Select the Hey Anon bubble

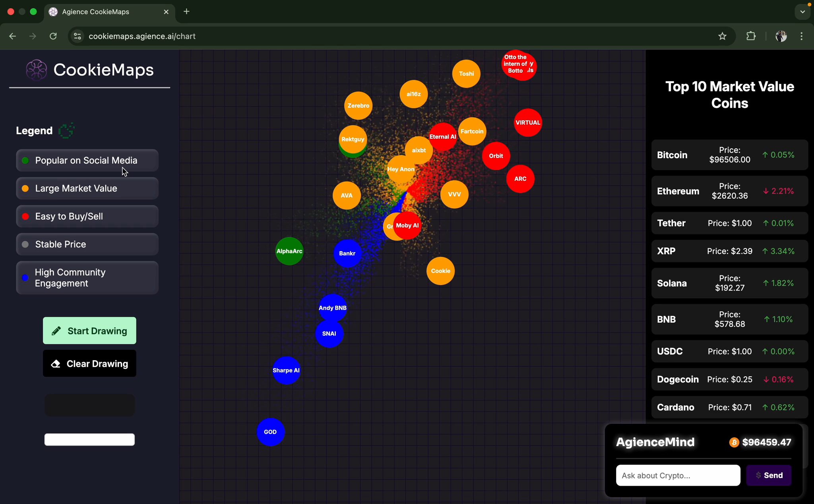pyautogui.click(x=401, y=169)
